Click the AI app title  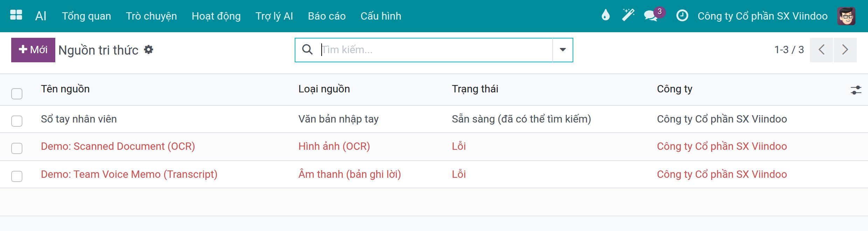click(41, 16)
